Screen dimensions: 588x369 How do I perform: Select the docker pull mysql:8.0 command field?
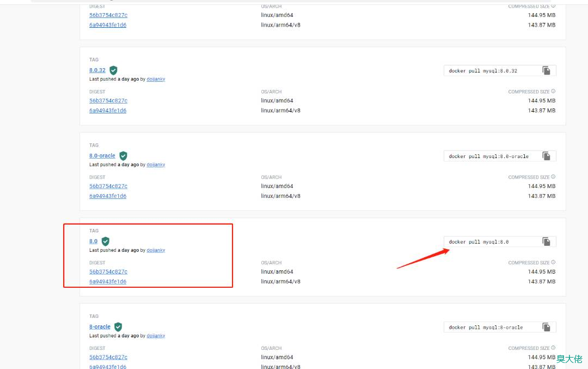[x=500, y=242]
